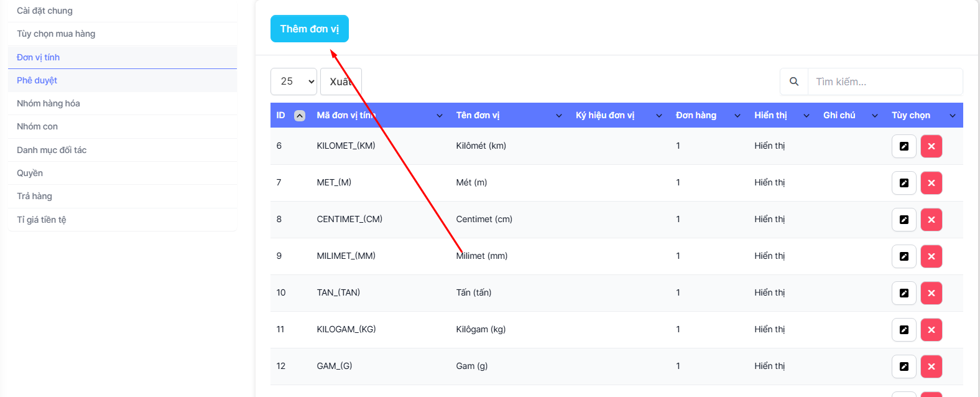Viewport: 980px width, 397px height.
Task: Expand the Hiển thị column chevron
Action: tap(806, 116)
